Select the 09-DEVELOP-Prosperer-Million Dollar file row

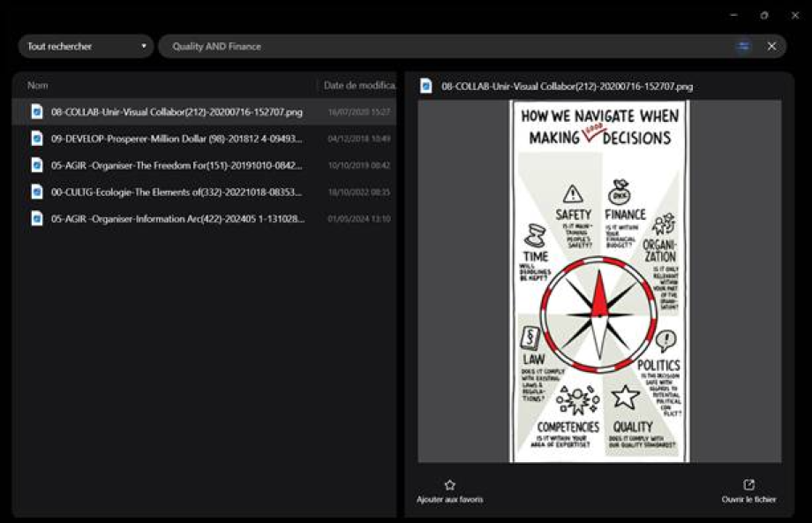tap(177, 139)
